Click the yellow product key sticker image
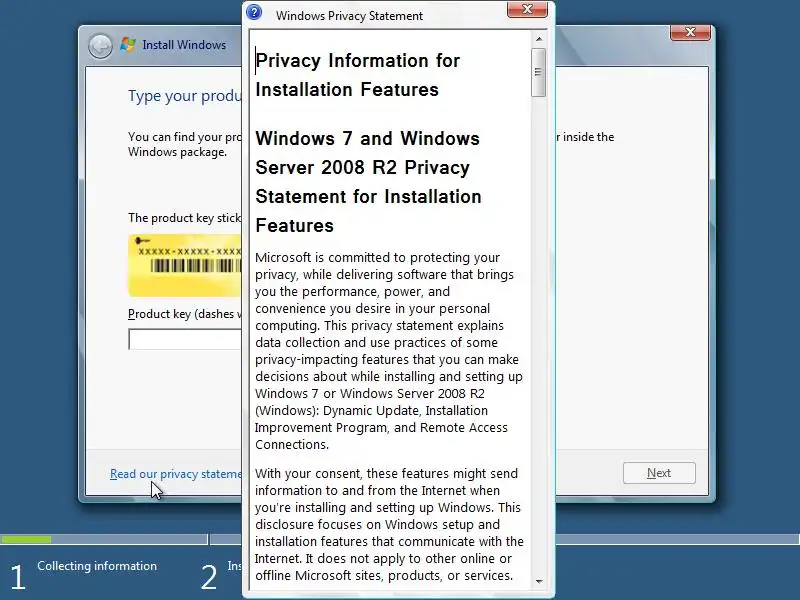This screenshot has width=800, height=600. click(x=185, y=265)
